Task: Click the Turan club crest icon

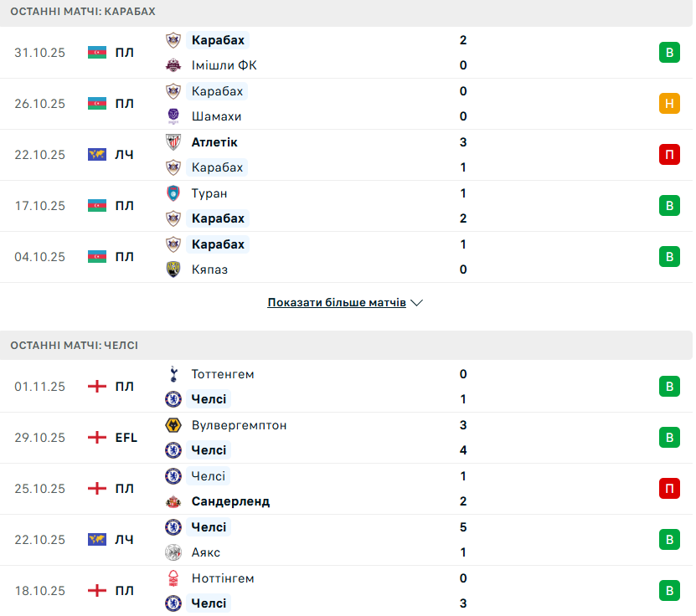Action: click(x=173, y=193)
